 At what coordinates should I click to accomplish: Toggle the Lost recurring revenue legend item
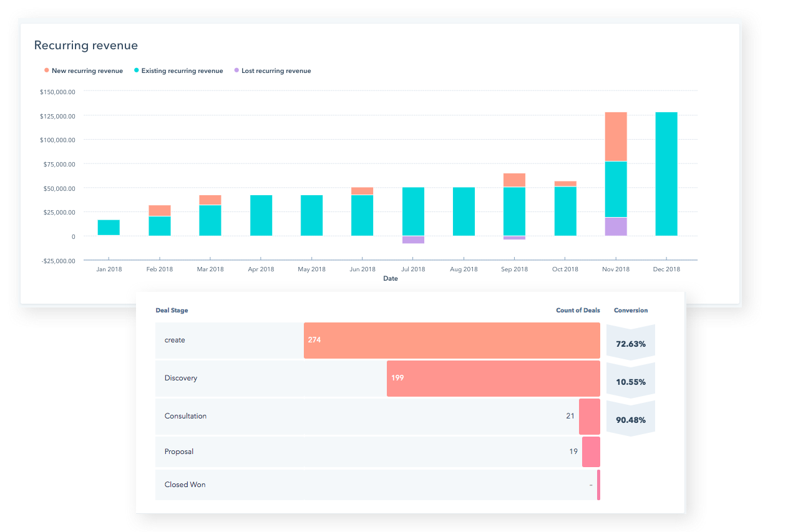coord(276,71)
